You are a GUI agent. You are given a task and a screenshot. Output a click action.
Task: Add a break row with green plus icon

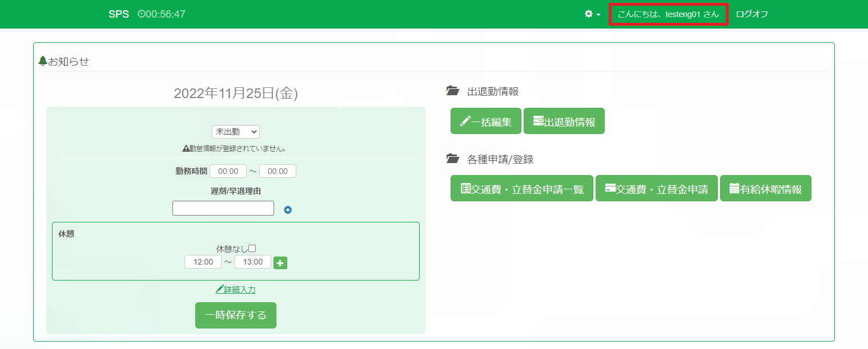point(280,263)
